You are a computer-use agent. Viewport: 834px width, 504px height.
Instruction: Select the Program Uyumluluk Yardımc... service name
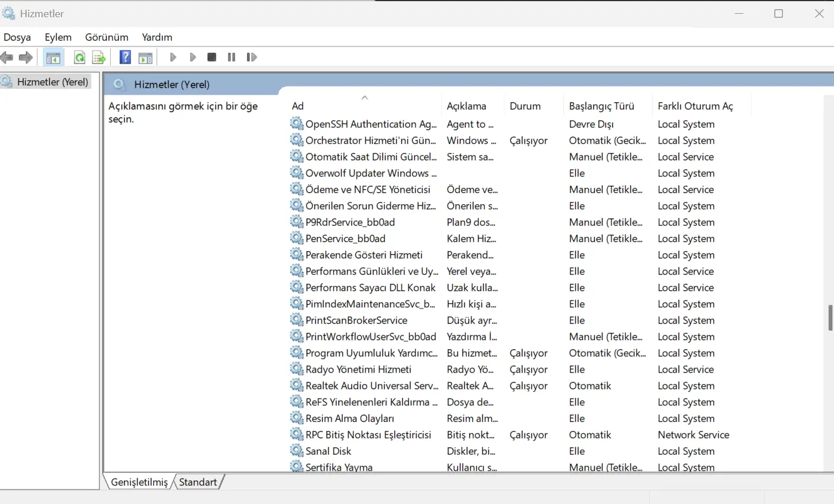pos(371,353)
